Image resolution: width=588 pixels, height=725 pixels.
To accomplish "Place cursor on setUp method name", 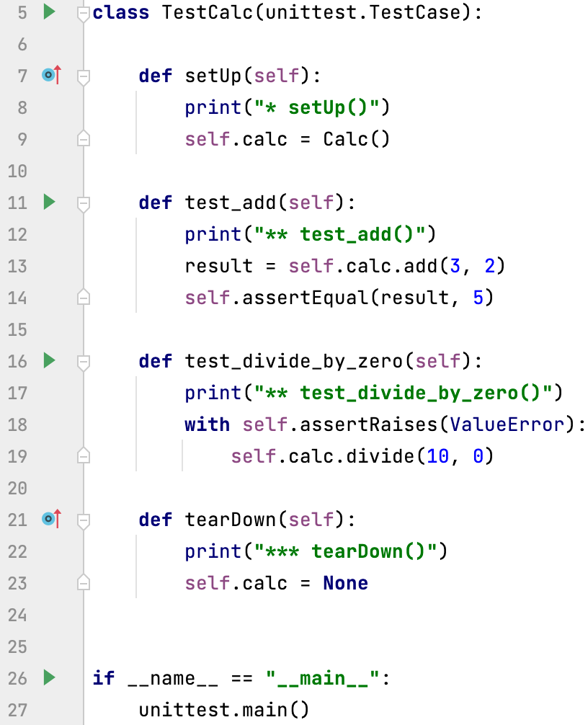I will click(213, 76).
